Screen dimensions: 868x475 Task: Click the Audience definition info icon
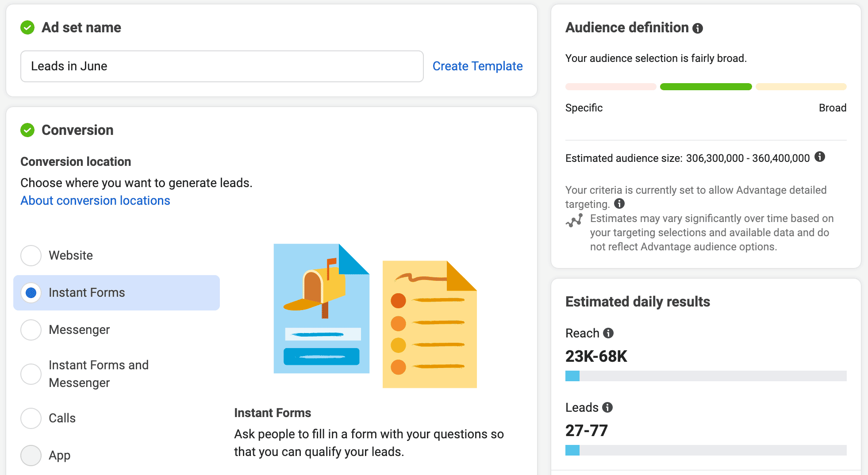click(698, 28)
